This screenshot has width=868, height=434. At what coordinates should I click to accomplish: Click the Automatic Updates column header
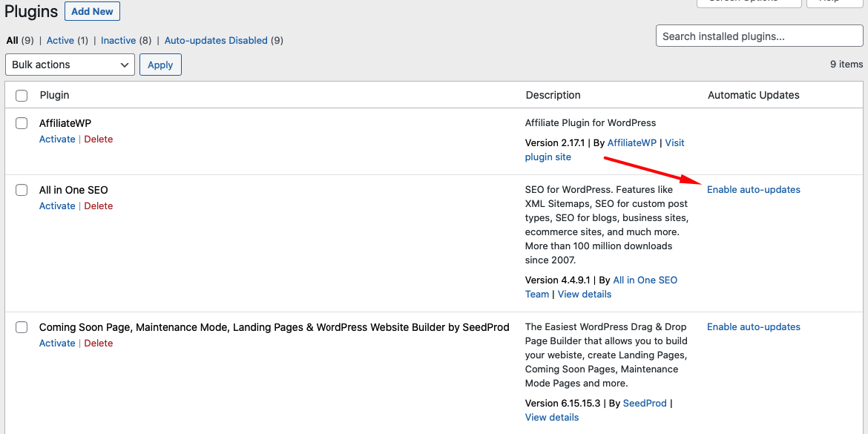point(754,95)
